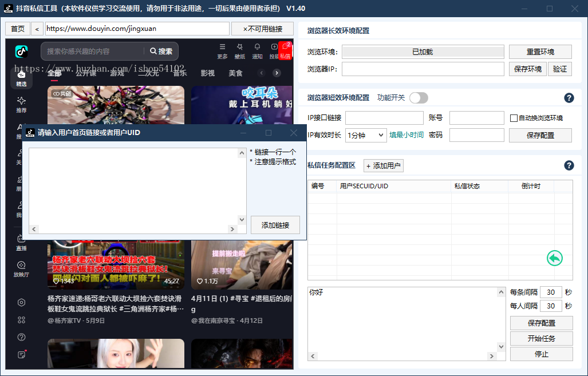Focus the IP接口链接 input field
588x376 pixels.
[384, 118]
